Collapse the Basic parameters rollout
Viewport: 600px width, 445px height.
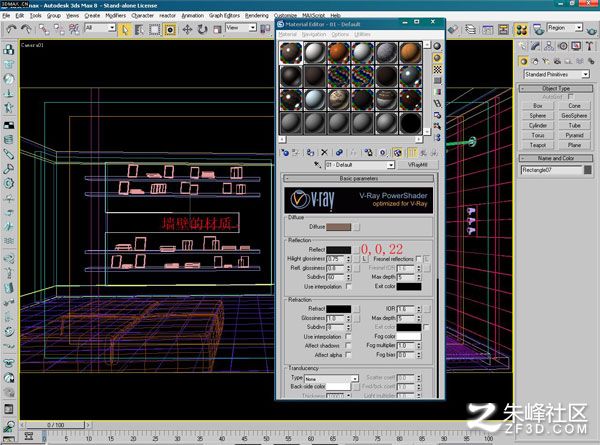[359, 178]
